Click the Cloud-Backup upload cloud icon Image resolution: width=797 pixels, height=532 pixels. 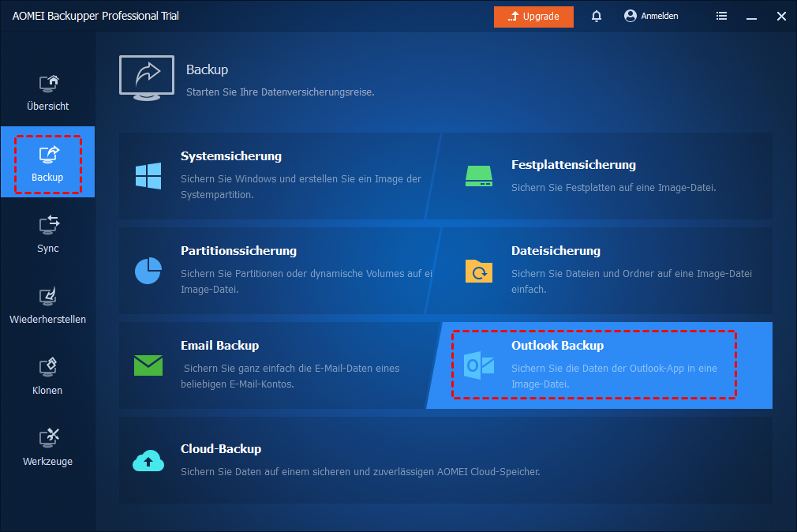pos(148,460)
